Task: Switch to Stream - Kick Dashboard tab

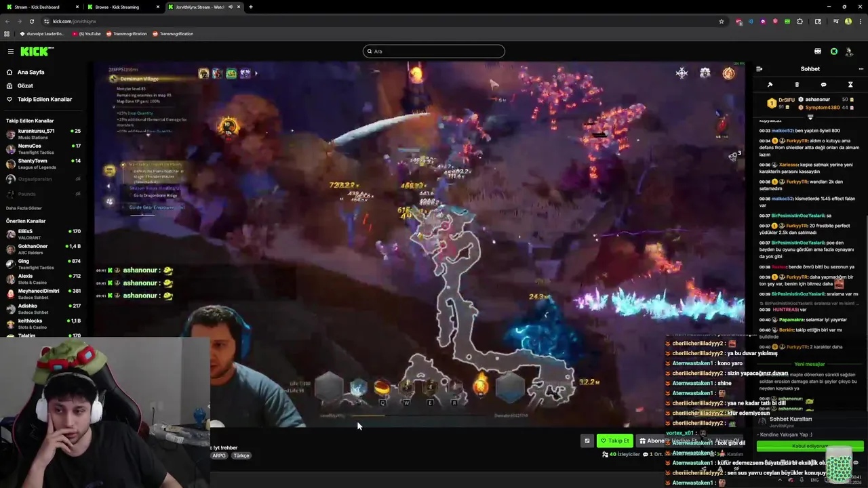Action: [41, 7]
